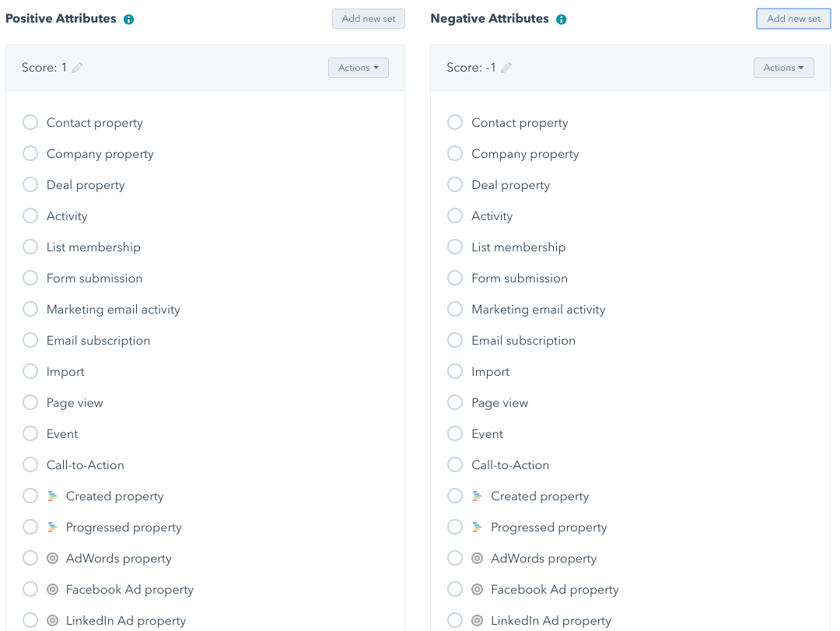Select positive Call-to-Action radio button

click(x=30, y=465)
